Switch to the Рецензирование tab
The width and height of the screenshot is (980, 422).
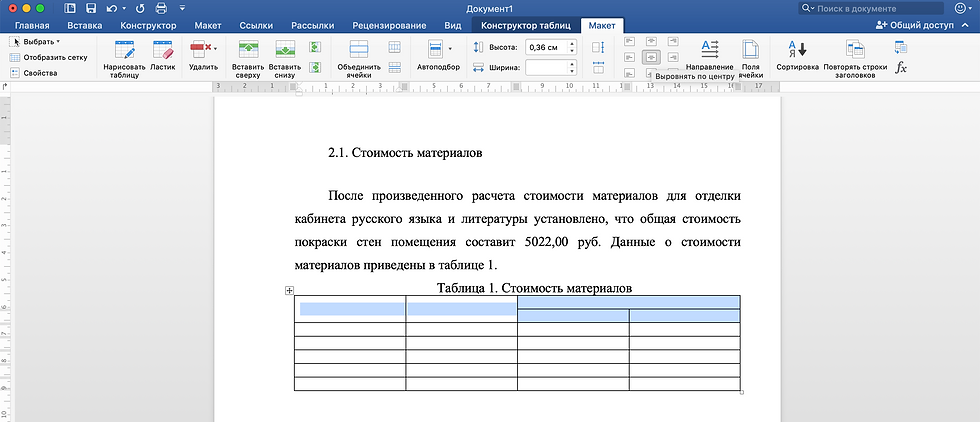(x=389, y=26)
